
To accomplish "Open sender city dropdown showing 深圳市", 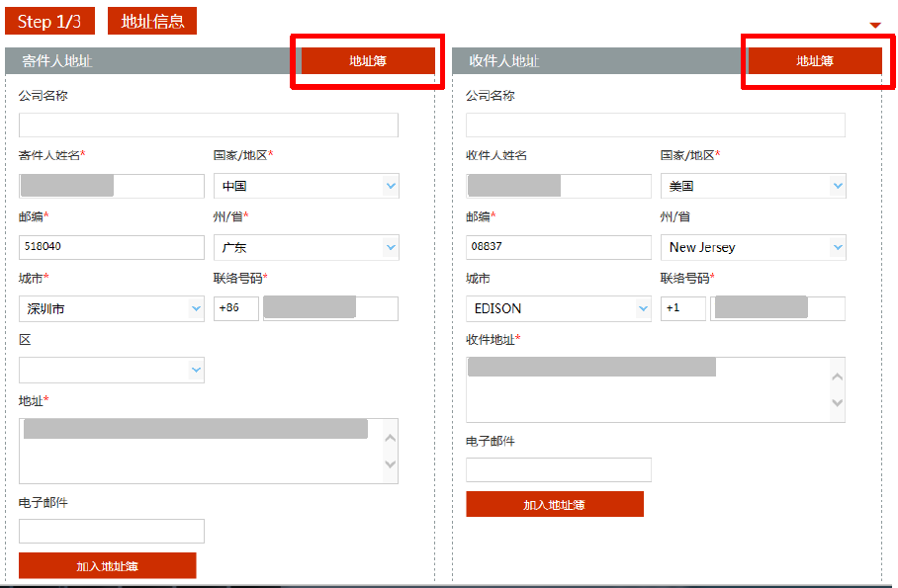I will [112, 308].
